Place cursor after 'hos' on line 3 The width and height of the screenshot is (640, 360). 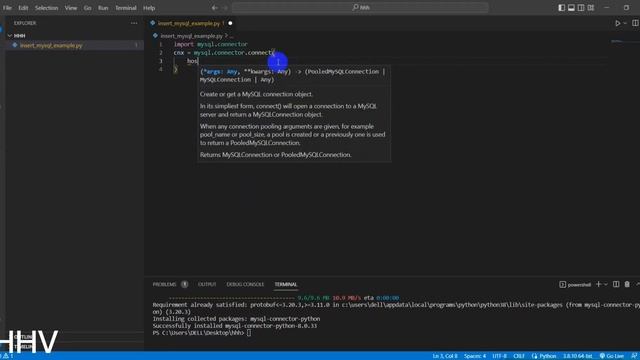click(198, 61)
